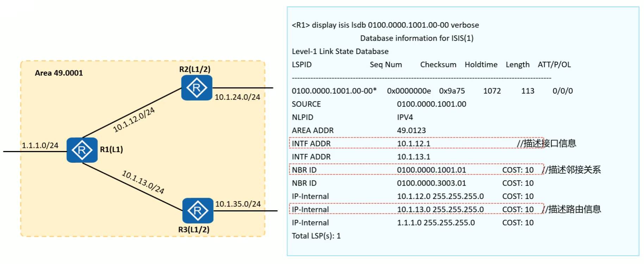Click the 10.1.13.0/24 link label

143,182
